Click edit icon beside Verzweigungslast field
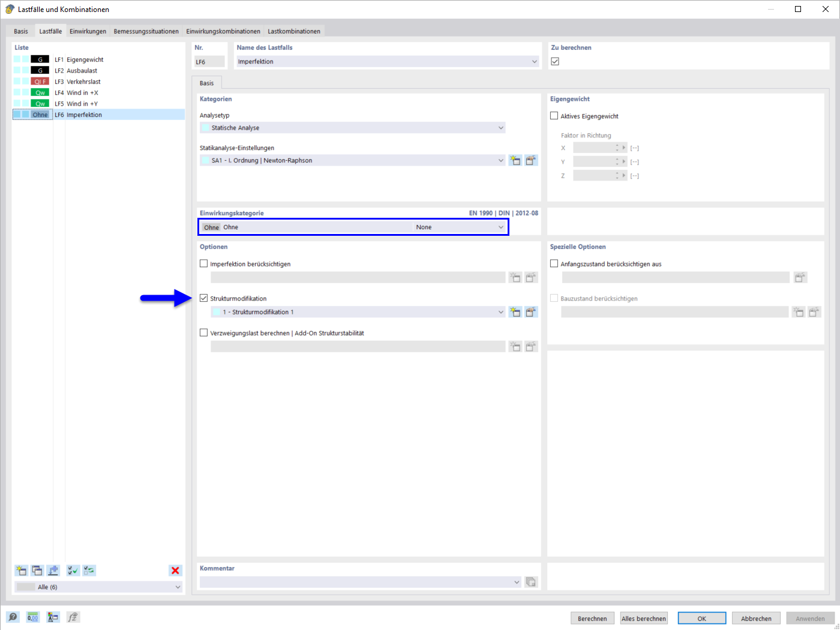 (531, 346)
